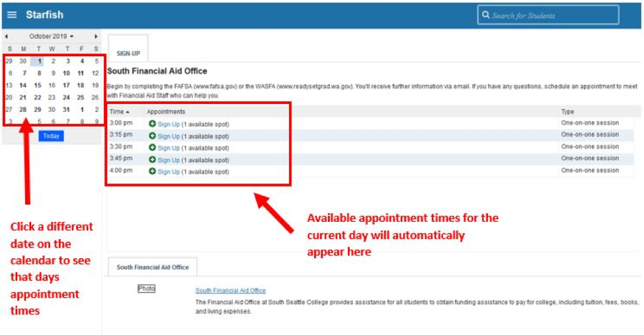Click the Today button
Screen dimensions: 644x335
pyautogui.click(x=52, y=136)
